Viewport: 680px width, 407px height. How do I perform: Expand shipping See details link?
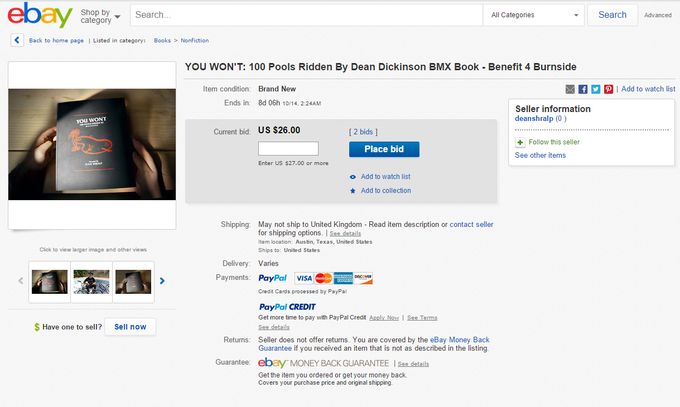(346, 233)
